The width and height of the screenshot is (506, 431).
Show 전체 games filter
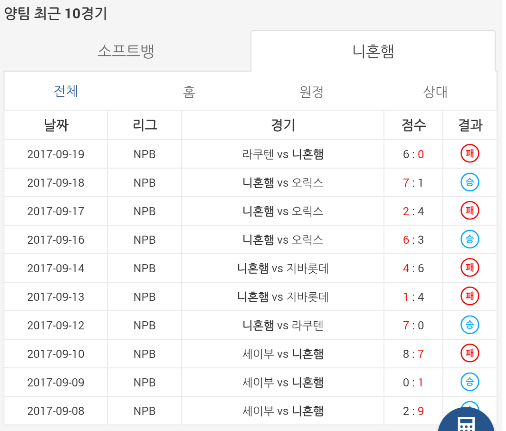tap(66, 91)
